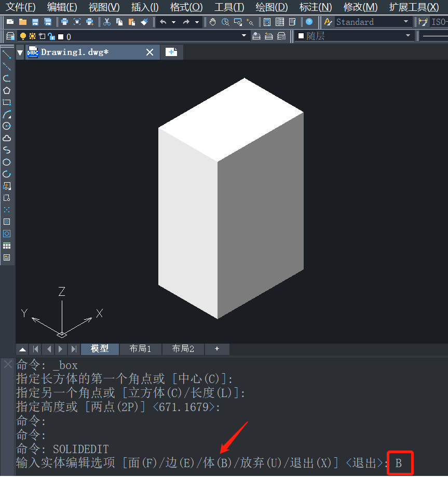
Task: Click the Copy icon
Action: [119, 22]
